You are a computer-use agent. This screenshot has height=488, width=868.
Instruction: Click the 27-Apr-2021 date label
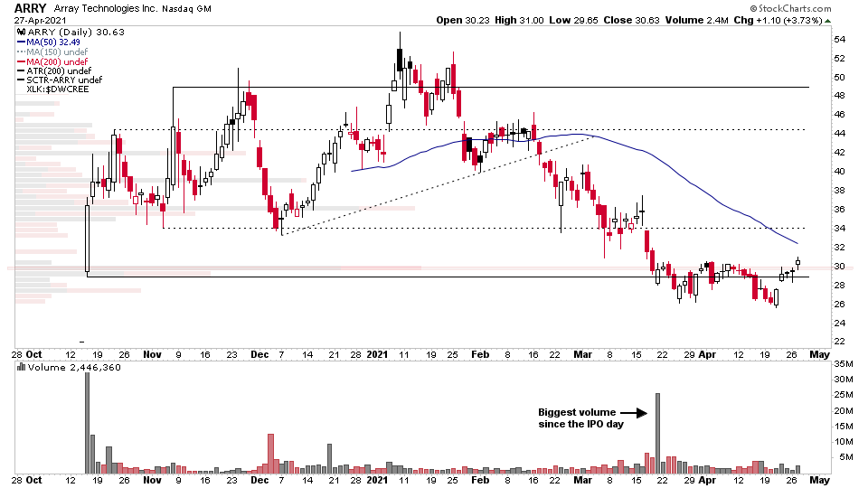tap(41, 21)
